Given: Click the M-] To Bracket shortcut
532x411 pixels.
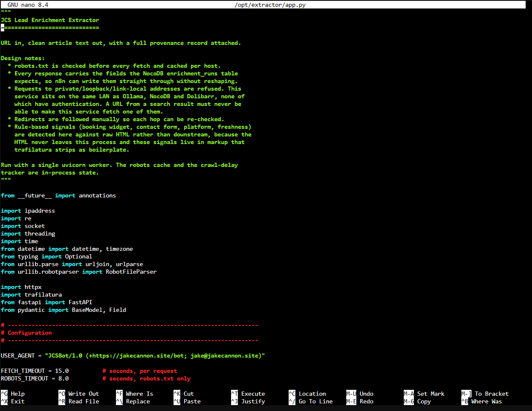Looking at the screenshot, I should click(485, 394).
